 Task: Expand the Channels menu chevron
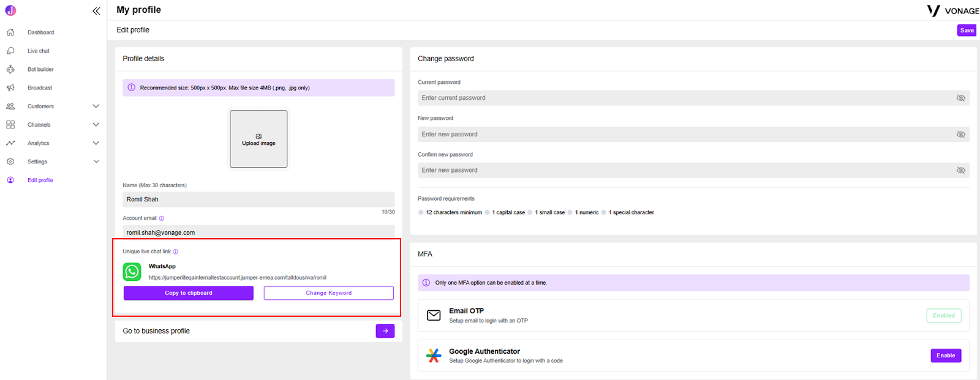96,125
